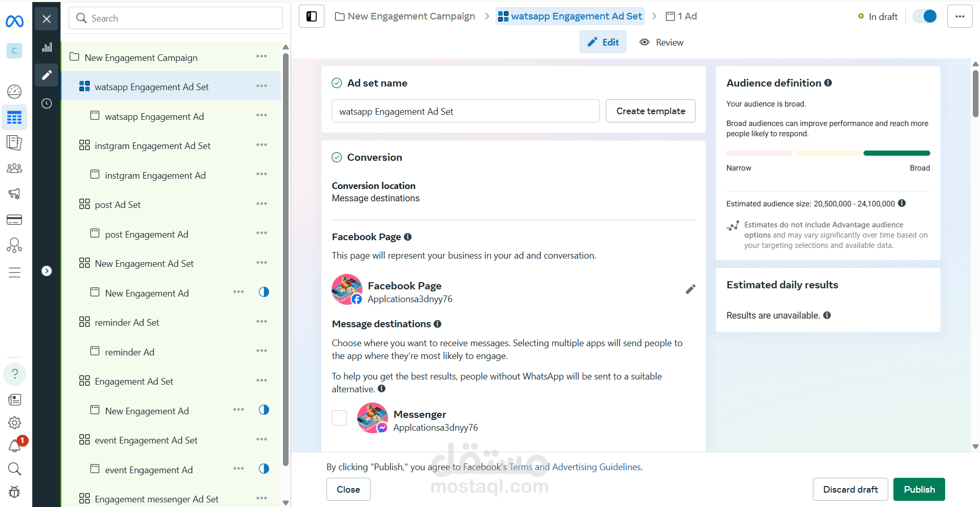This screenshot has width=980, height=507.
Task: Open Billing credit card icon
Action: coord(14,220)
